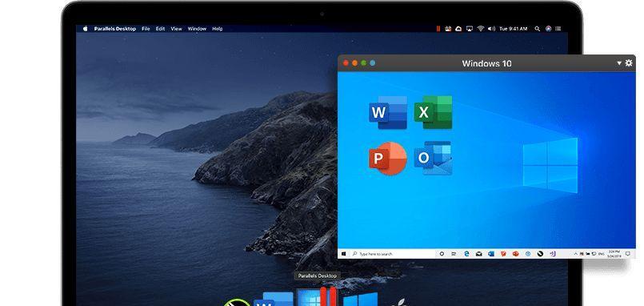Image resolution: width=644 pixels, height=306 pixels.
Task: Open the Apple menu
Action: [x=86, y=29]
